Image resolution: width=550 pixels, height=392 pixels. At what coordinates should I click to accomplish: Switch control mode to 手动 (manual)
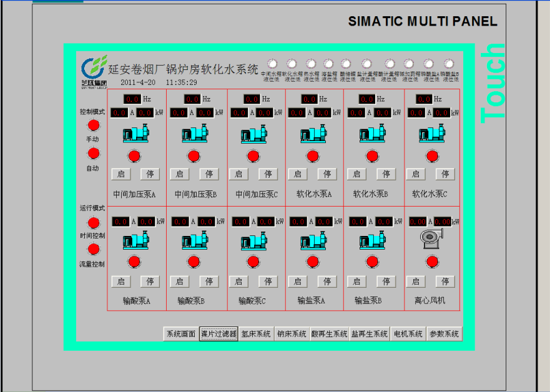point(94,125)
